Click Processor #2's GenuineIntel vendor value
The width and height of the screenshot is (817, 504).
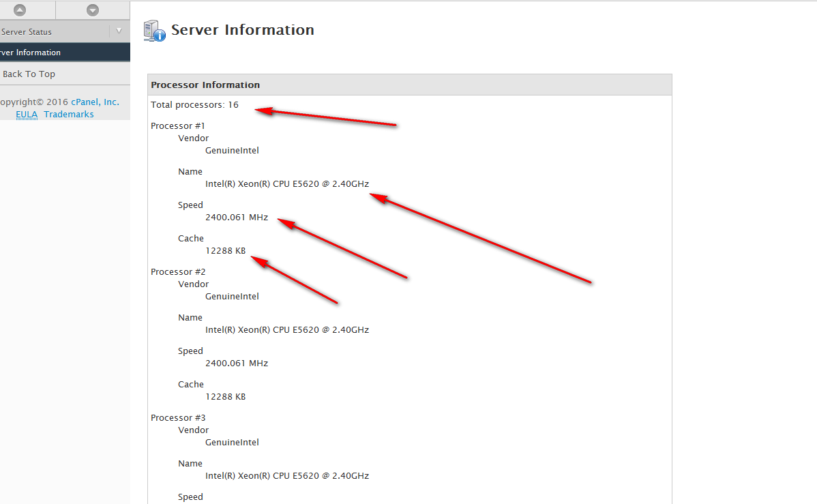click(232, 296)
